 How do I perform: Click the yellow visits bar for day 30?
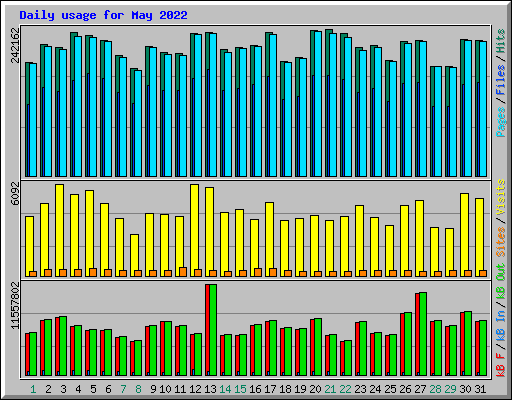[x=464, y=235]
